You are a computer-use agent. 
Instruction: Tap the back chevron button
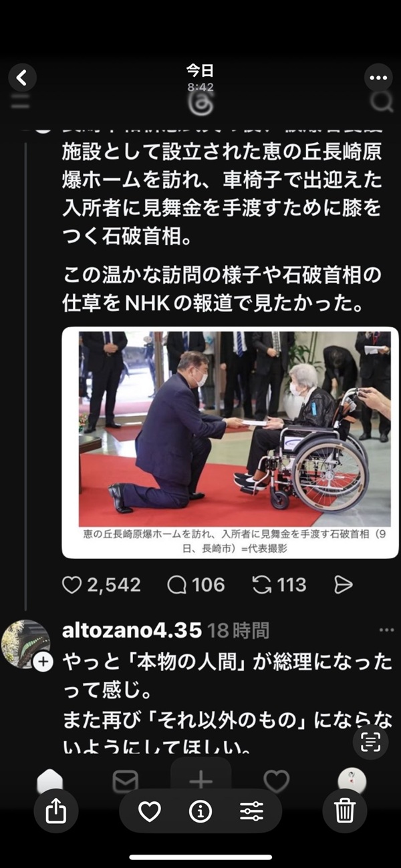[22, 78]
